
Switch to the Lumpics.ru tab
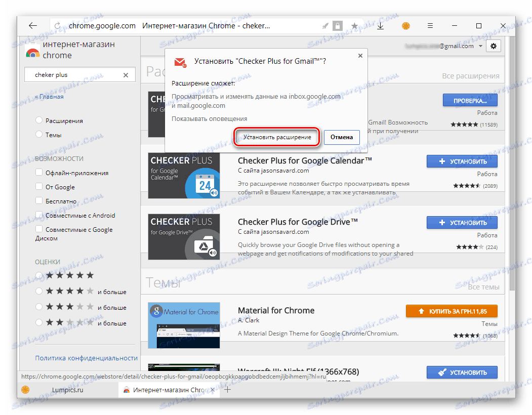click(x=67, y=390)
